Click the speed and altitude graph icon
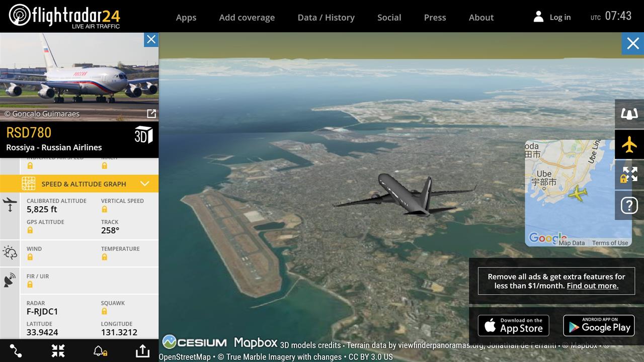644x362 pixels. pos(28,184)
